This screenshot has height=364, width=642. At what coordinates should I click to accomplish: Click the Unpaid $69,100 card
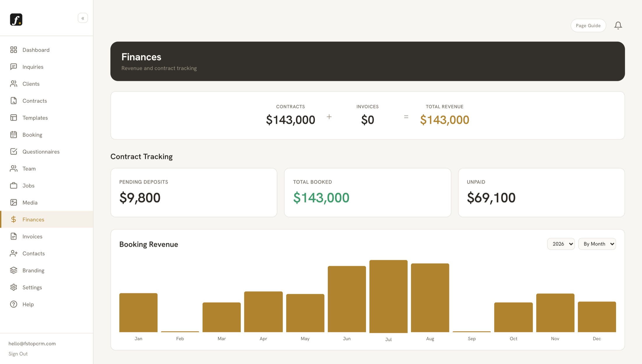[x=541, y=192]
